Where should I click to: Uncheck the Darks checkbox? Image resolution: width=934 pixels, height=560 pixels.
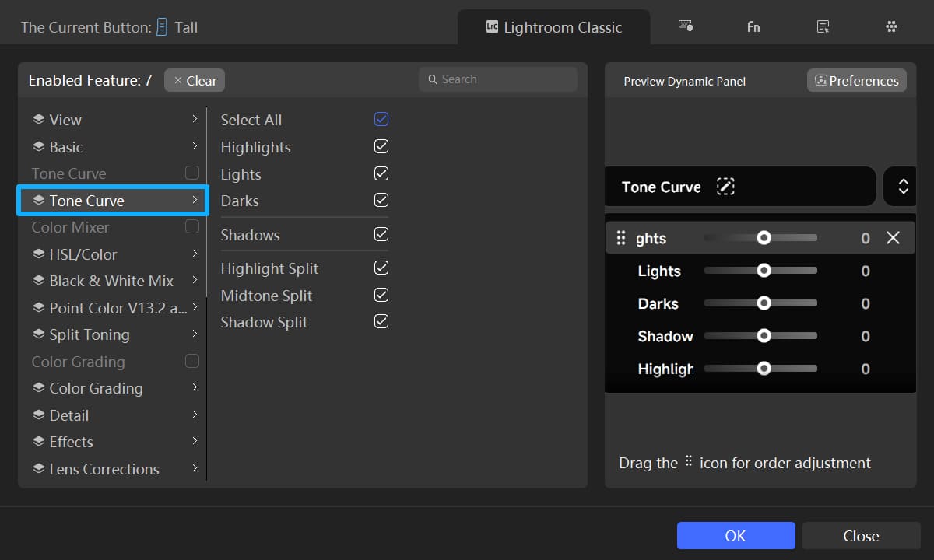point(381,200)
